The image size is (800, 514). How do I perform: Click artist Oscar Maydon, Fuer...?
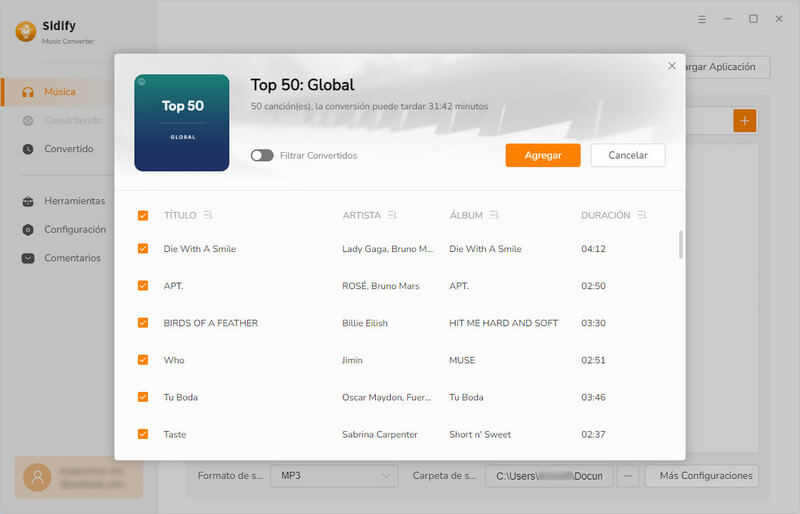coord(387,397)
